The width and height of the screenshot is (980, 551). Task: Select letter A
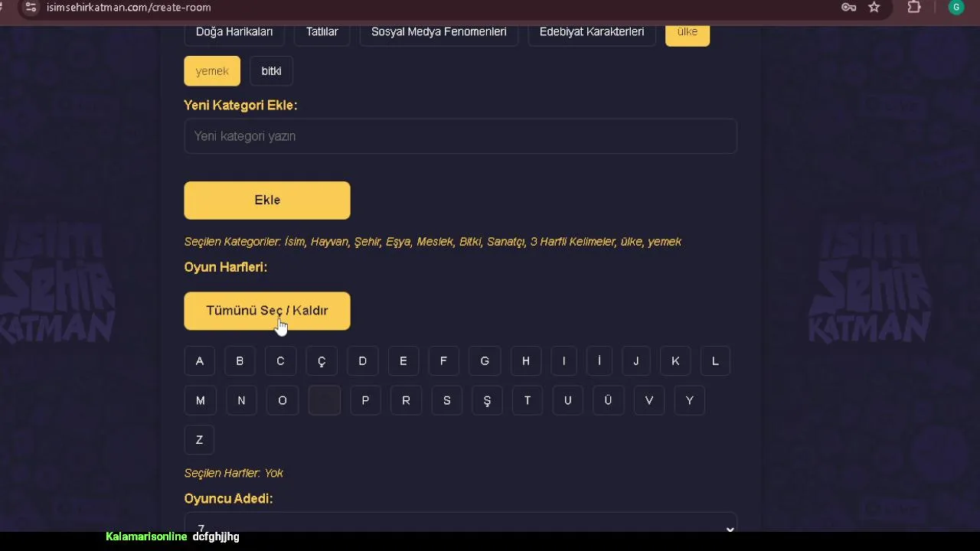200,361
